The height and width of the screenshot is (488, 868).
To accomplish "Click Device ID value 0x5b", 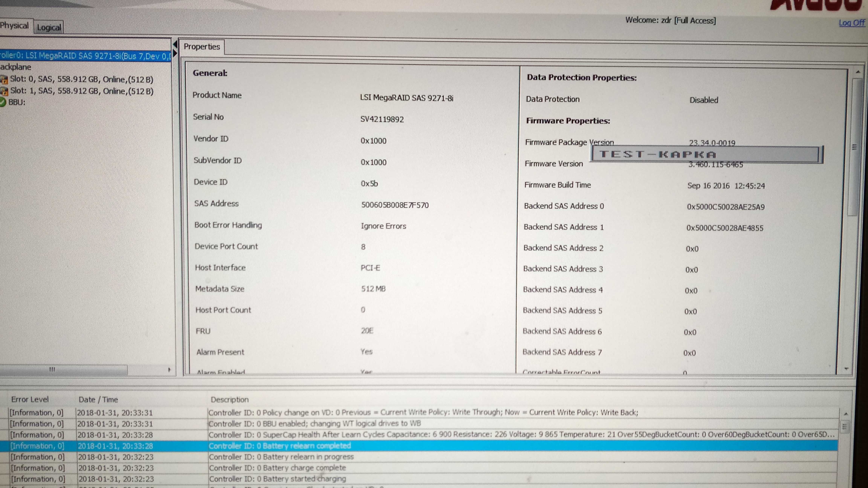I will point(369,184).
